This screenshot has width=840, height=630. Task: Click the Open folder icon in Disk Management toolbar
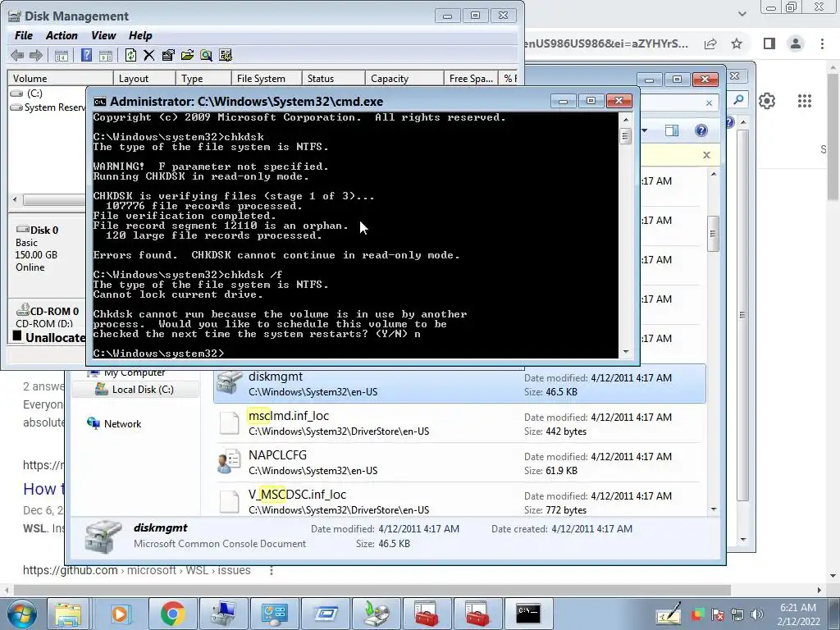(188, 55)
